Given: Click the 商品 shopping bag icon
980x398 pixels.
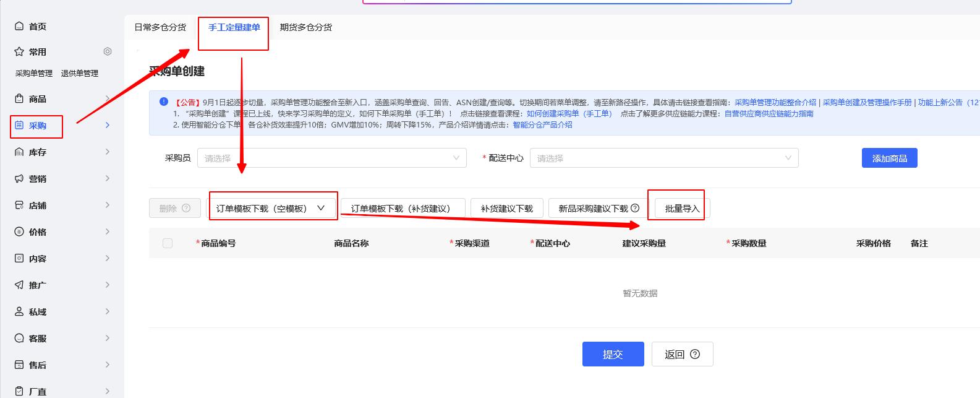Looking at the screenshot, I should [x=19, y=99].
